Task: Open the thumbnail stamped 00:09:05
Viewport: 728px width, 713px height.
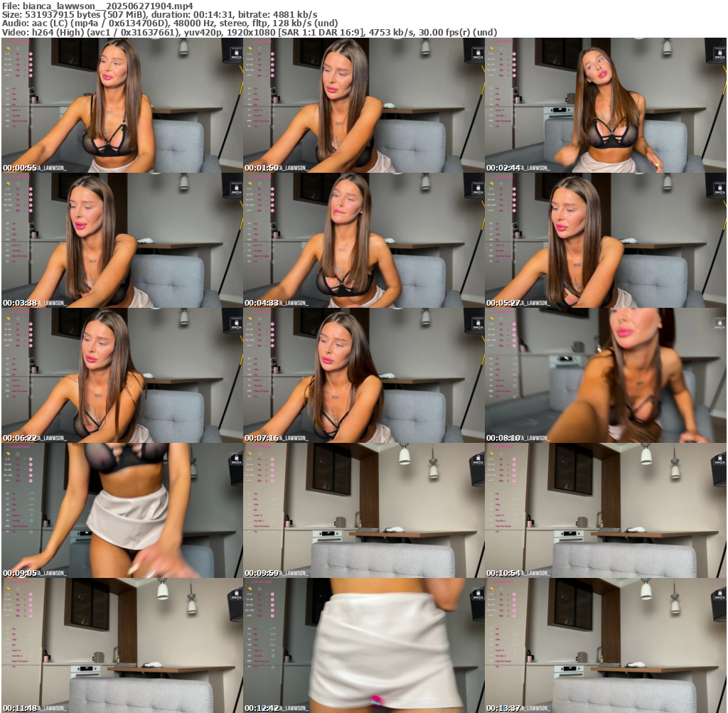Action: (x=122, y=510)
